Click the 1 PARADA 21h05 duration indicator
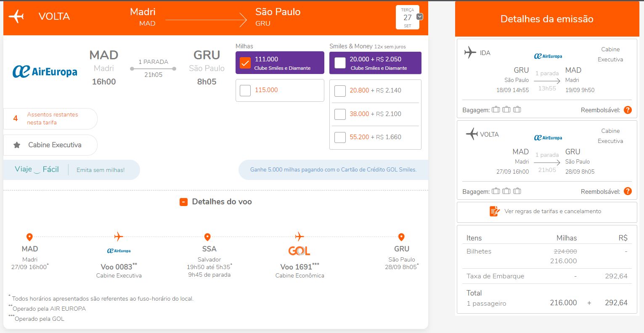Screen dimensions: 644x333 pyautogui.click(x=153, y=69)
